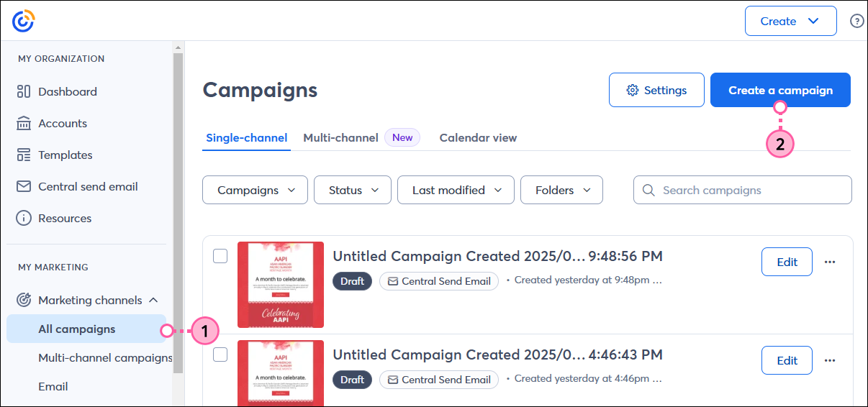The height and width of the screenshot is (407, 868).
Task: Click title 'Untitled Campaign Created 2025/0... 9:48:56 PM'
Action: pos(497,256)
